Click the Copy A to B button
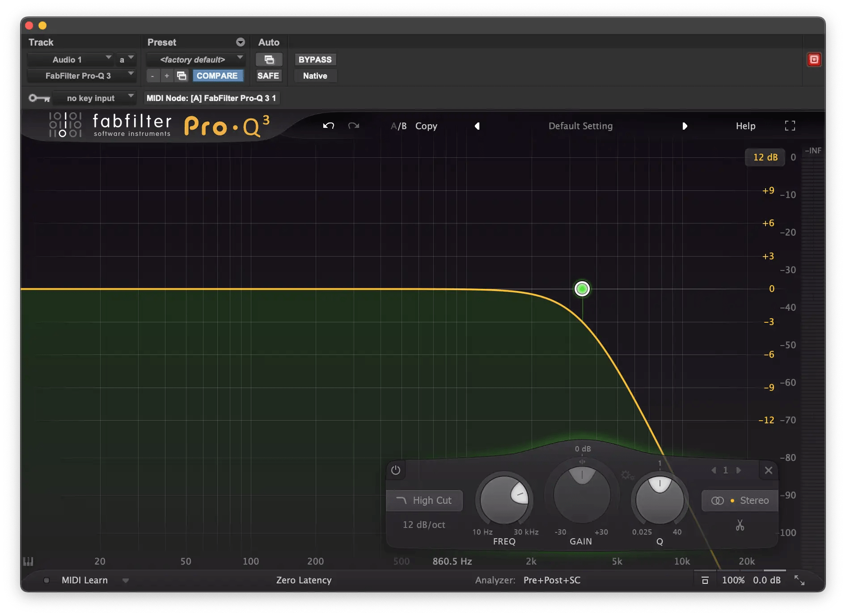This screenshot has width=846, height=616. (x=426, y=126)
